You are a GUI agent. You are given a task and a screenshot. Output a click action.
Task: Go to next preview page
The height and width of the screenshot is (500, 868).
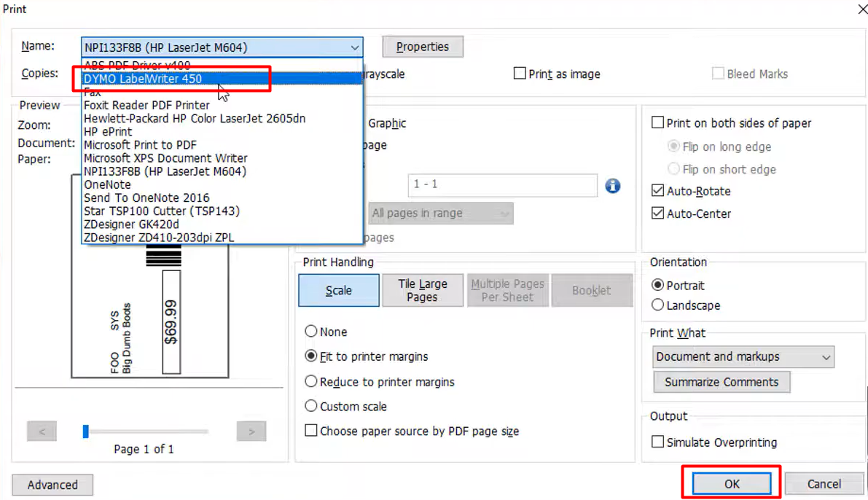[251, 431]
